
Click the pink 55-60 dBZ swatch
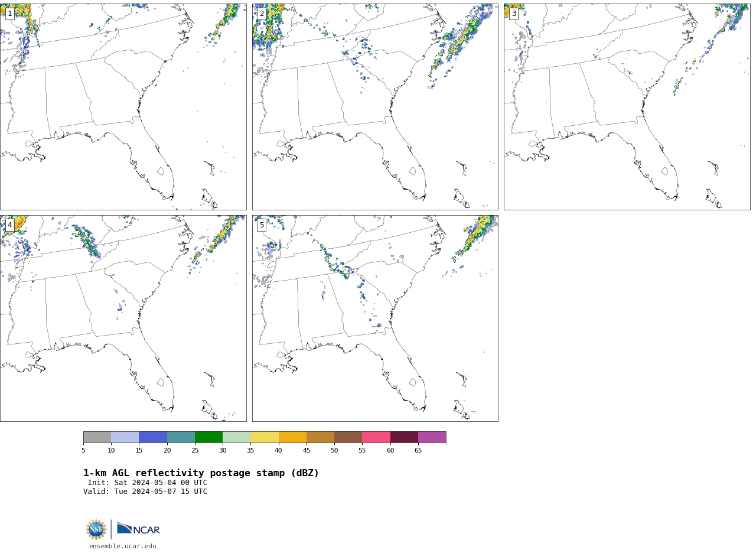pyautogui.click(x=376, y=437)
